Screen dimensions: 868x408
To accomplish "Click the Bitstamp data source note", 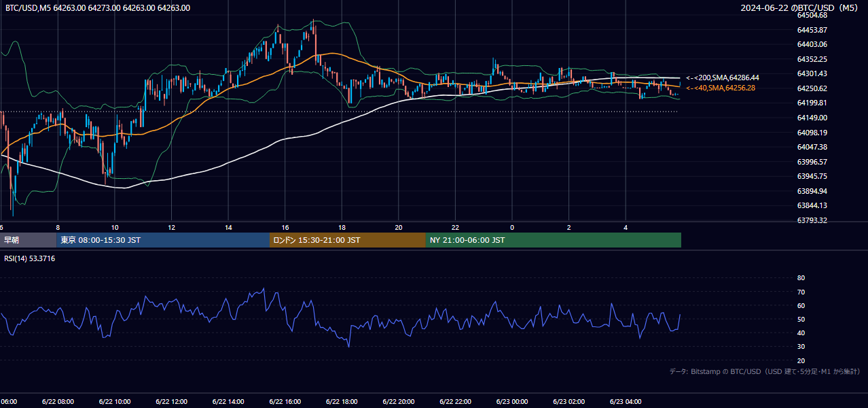I will click(x=765, y=371).
